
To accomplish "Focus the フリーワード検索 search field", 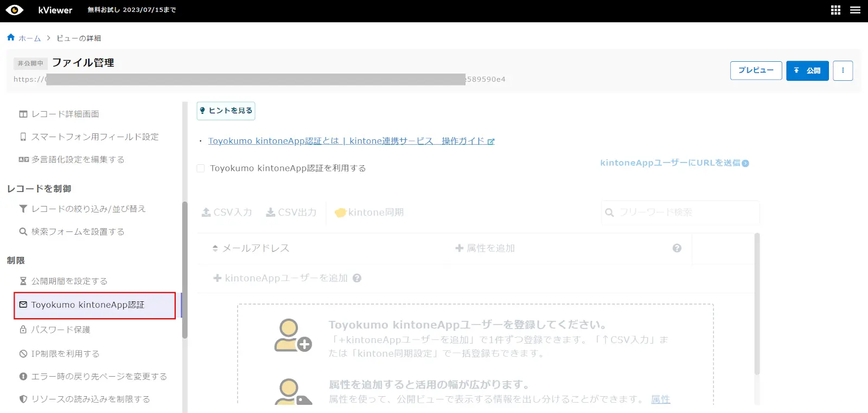I will click(x=680, y=212).
